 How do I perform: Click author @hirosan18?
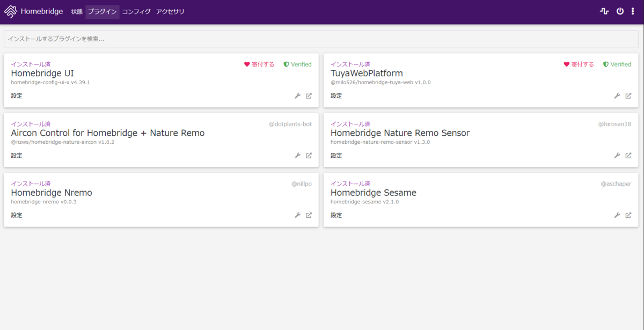tap(615, 124)
